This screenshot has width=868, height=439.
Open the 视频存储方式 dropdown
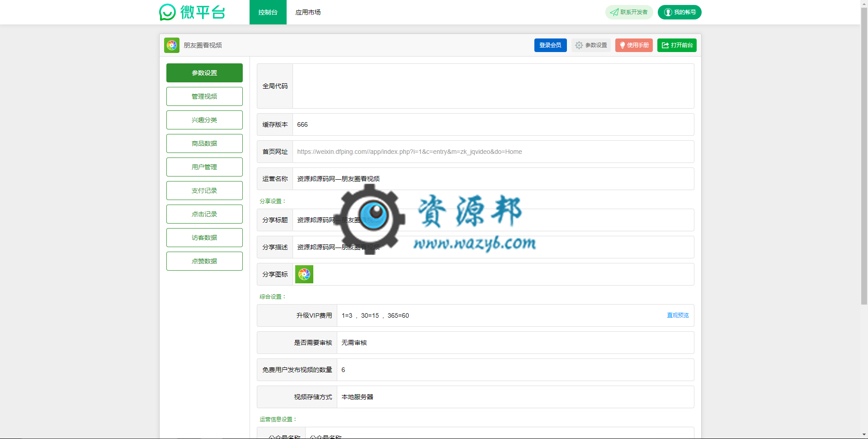(x=515, y=397)
